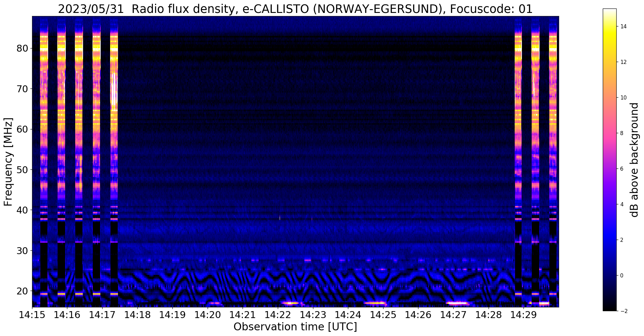Click the 80 MHz frequency tick label
644x336 pixels.
[x=23, y=48]
